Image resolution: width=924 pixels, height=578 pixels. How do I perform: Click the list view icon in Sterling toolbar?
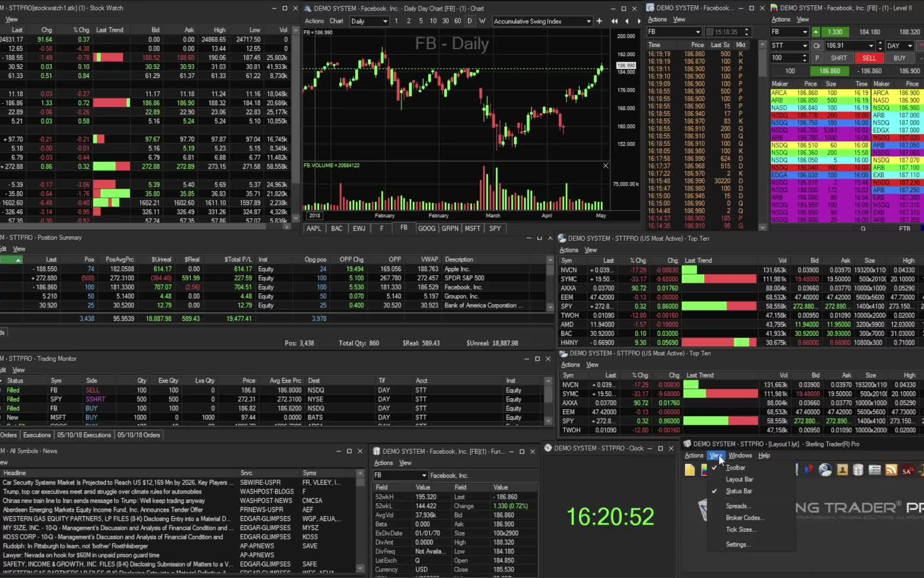[875, 470]
